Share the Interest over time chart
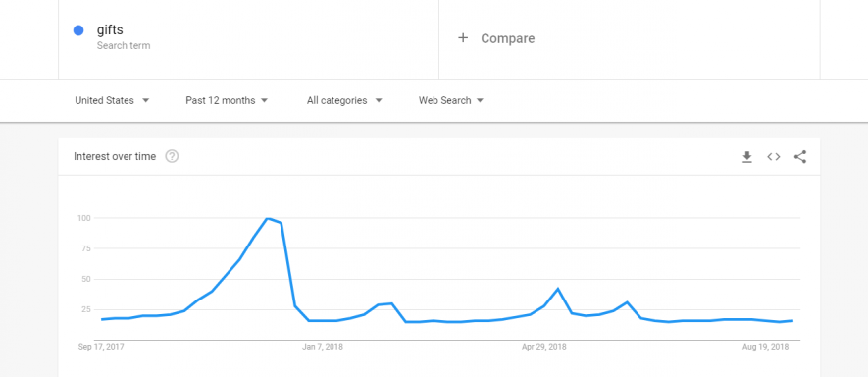868x382 pixels. [800, 157]
